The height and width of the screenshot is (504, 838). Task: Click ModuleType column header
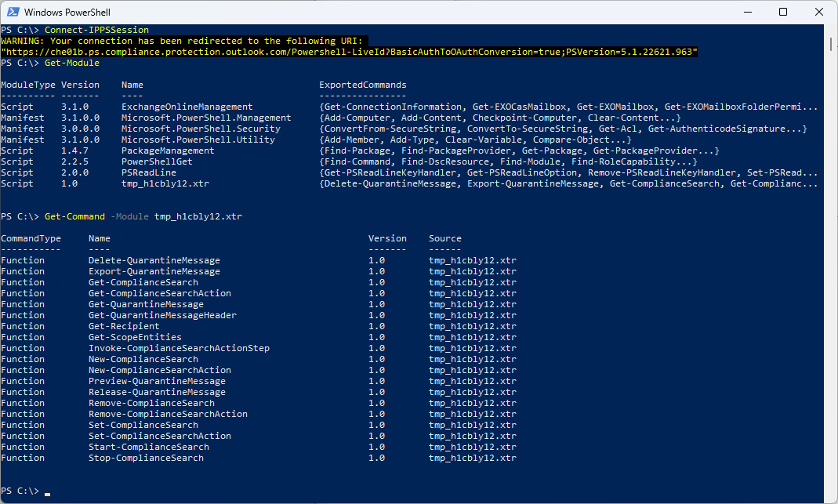pos(27,85)
